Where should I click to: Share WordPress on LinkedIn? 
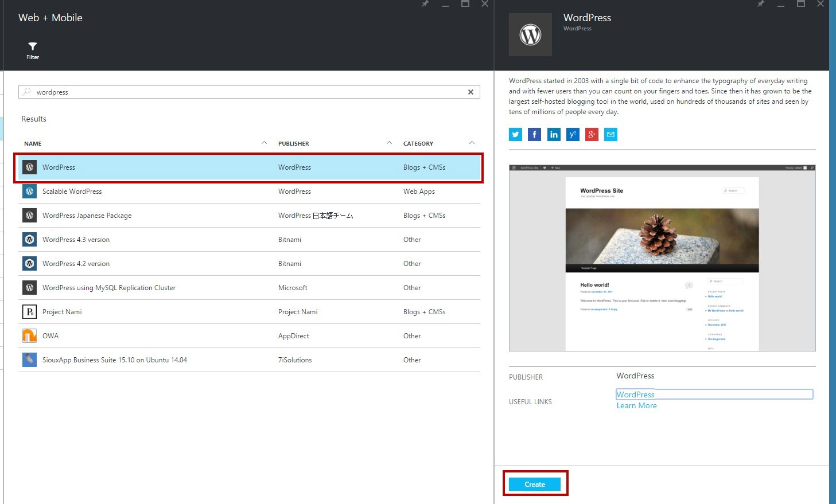[554, 134]
